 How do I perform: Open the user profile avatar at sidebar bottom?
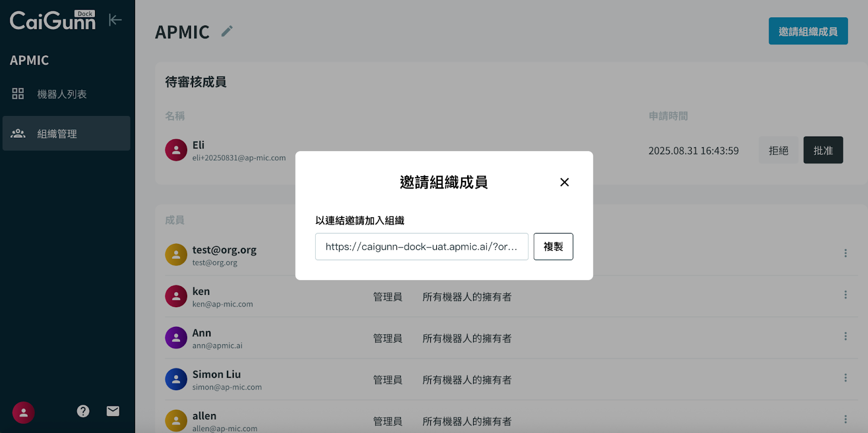pyautogui.click(x=23, y=412)
